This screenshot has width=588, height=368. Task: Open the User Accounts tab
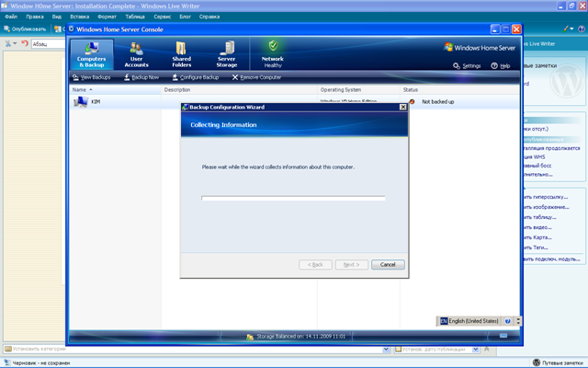pos(137,54)
